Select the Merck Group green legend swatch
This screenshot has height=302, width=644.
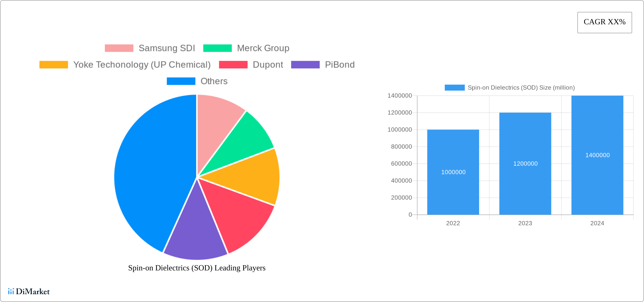(217, 48)
